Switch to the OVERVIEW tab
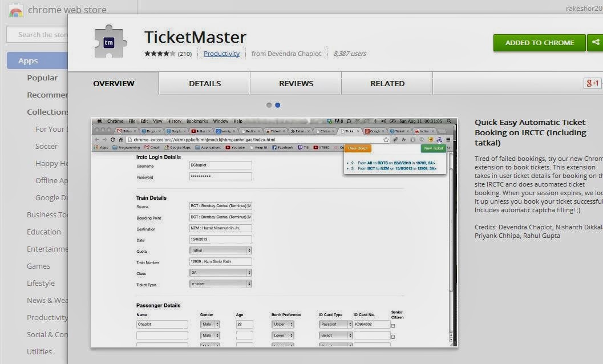 [x=114, y=83]
